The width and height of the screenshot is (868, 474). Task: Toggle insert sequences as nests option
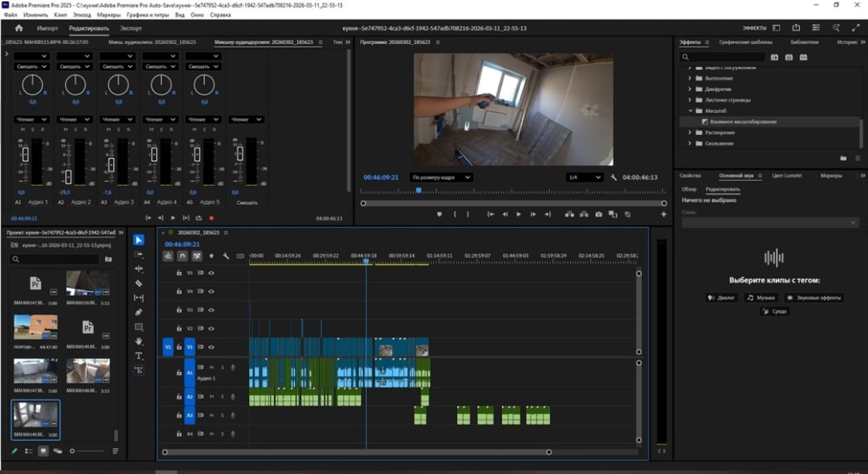pos(169,255)
